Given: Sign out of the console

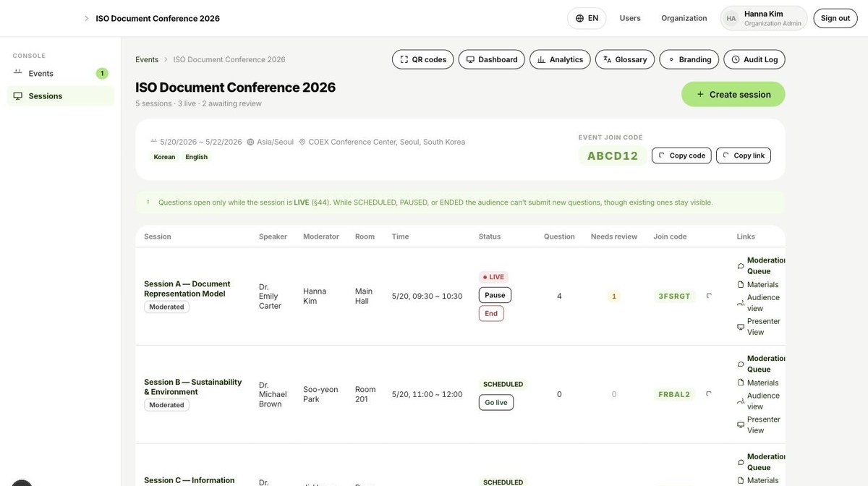Looking at the screenshot, I should click(835, 18).
